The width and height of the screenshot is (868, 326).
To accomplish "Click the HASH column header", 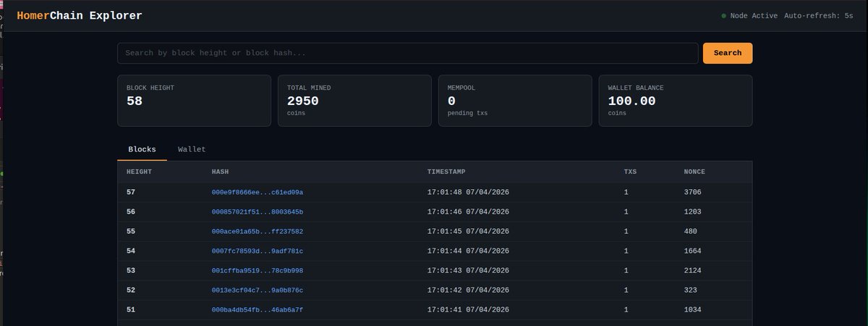I will [220, 172].
